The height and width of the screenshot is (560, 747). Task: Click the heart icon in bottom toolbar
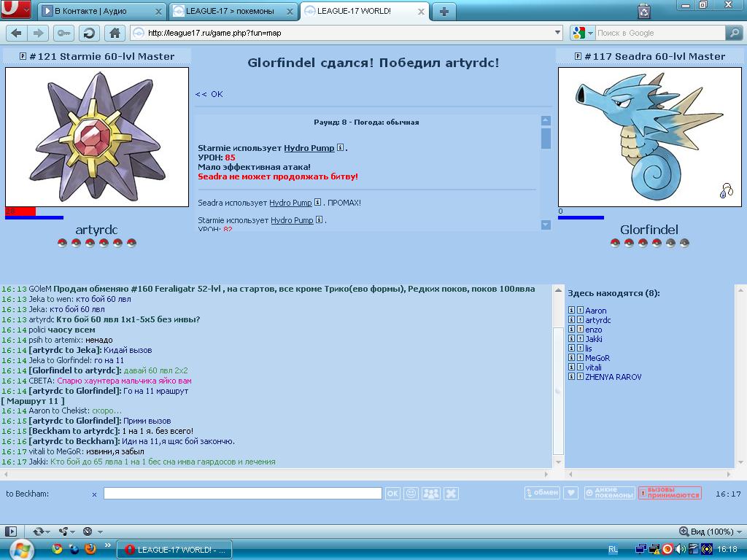tap(570, 493)
